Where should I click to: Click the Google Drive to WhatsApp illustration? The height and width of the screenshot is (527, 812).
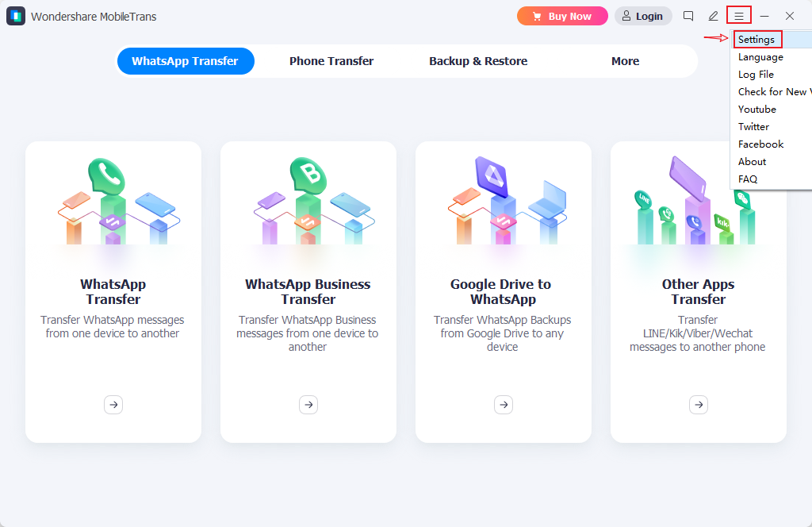coord(504,202)
